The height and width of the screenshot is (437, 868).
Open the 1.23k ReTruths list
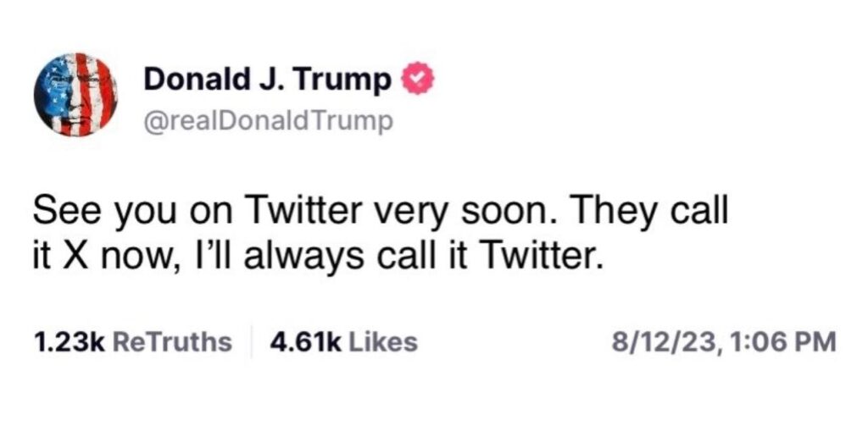coord(131,342)
